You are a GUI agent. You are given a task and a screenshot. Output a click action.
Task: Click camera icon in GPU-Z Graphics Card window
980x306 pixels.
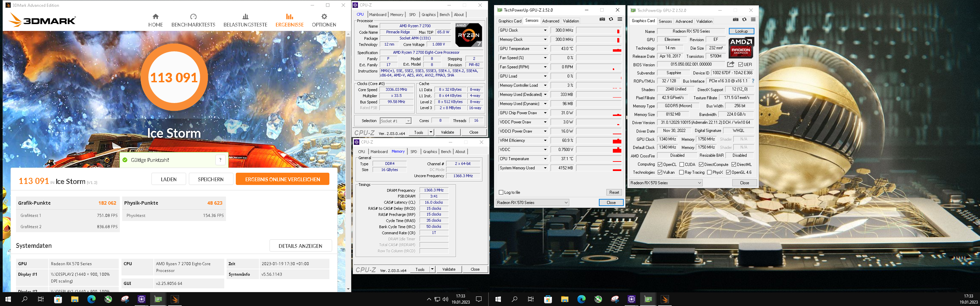pyautogui.click(x=736, y=20)
